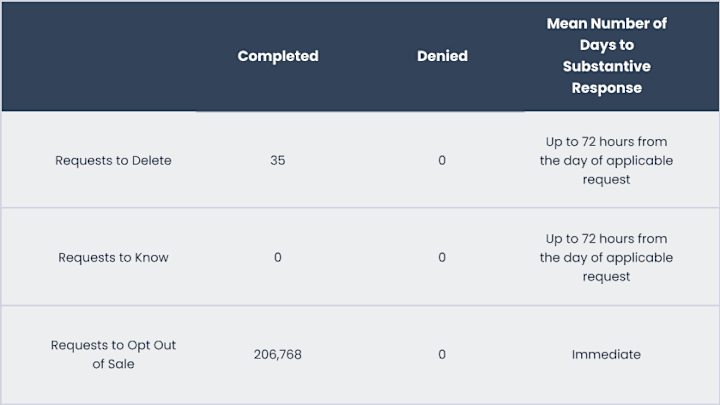Screen dimensions: 720x405
Task: Select response time text in Requests to Know row
Action: [606, 257]
